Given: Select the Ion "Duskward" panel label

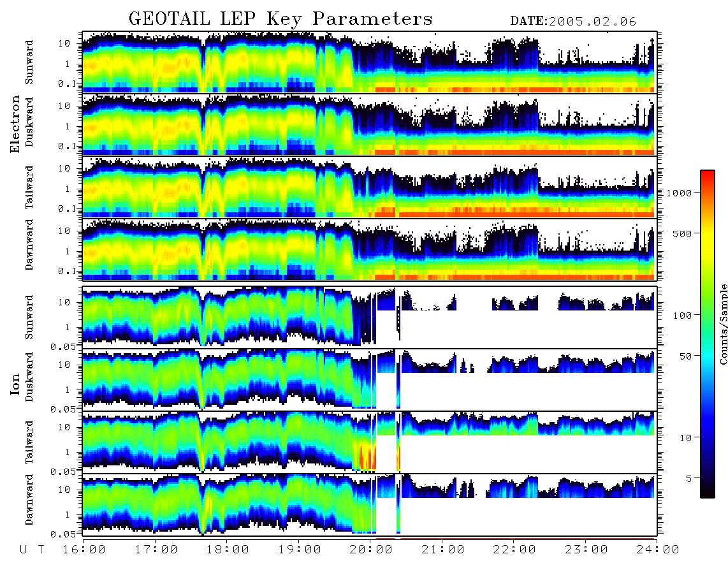Looking at the screenshot, I should click(29, 377).
